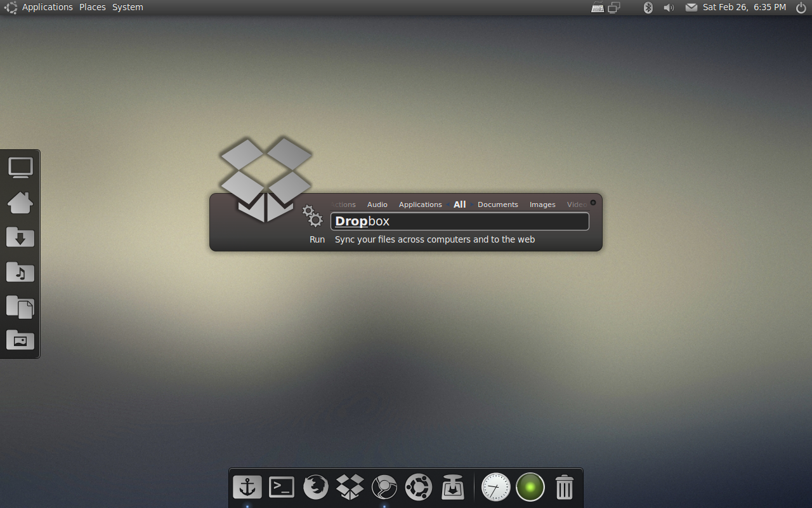Click the green glowing orb docklet
This screenshot has height=508, width=812.
coord(530,487)
